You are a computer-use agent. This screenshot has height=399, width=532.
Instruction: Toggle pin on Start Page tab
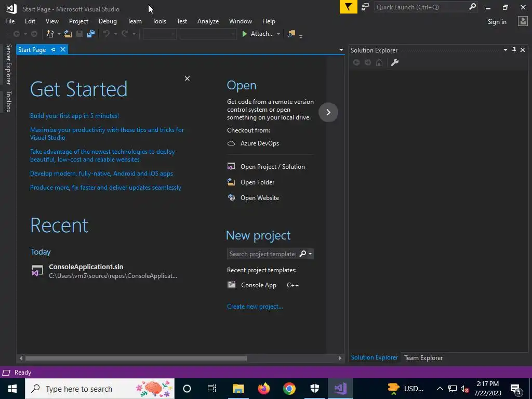(54, 49)
